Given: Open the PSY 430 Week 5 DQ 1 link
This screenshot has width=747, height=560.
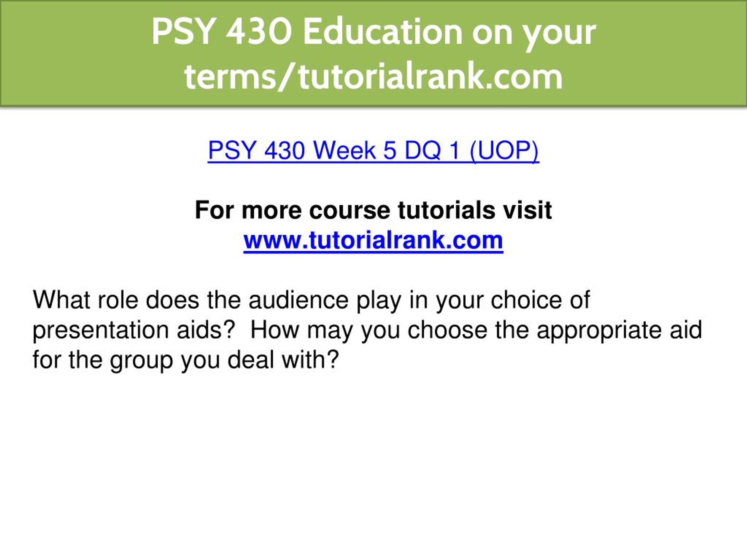Looking at the screenshot, I should [x=373, y=150].
